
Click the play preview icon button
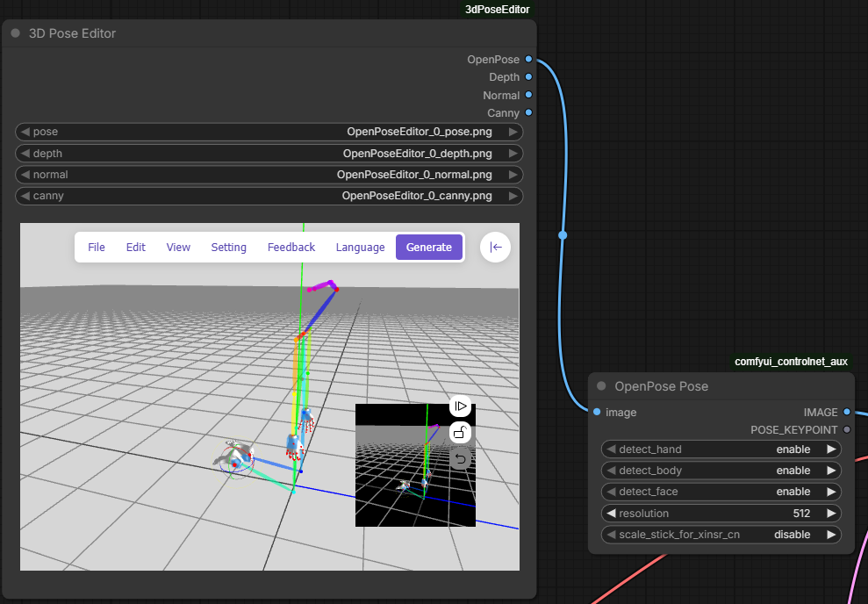[x=461, y=406]
